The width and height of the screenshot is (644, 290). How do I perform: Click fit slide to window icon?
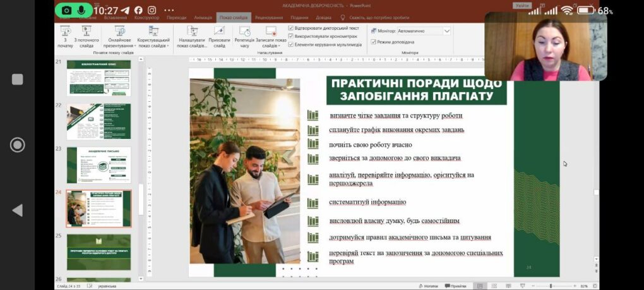click(593, 286)
